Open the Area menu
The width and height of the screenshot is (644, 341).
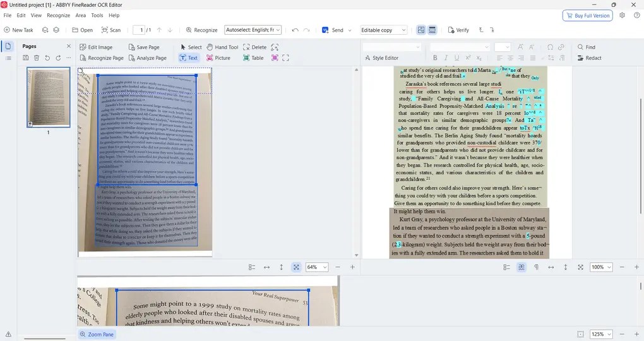(81, 15)
